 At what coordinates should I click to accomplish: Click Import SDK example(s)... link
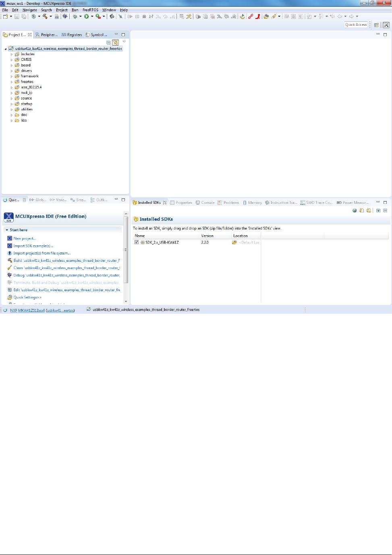33,246
